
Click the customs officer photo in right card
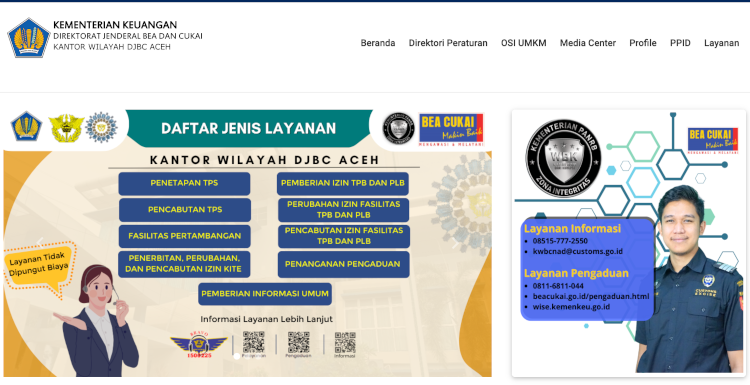coord(690,280)
